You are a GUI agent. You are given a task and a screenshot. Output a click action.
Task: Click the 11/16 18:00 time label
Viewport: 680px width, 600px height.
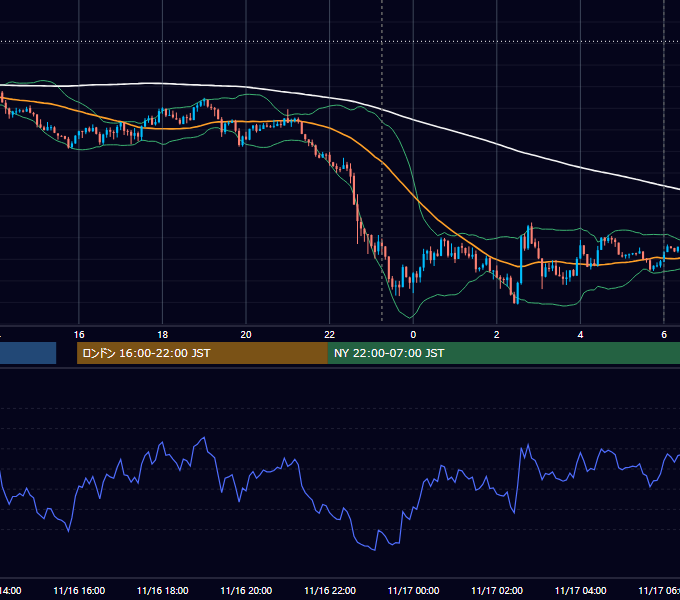point(163,590)
